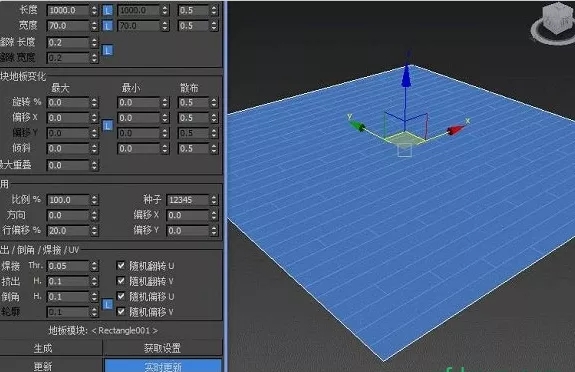Click the 挤出 H. field showing 0.1
Viewport: 575px width, 372px height.
tap(68, 281)
